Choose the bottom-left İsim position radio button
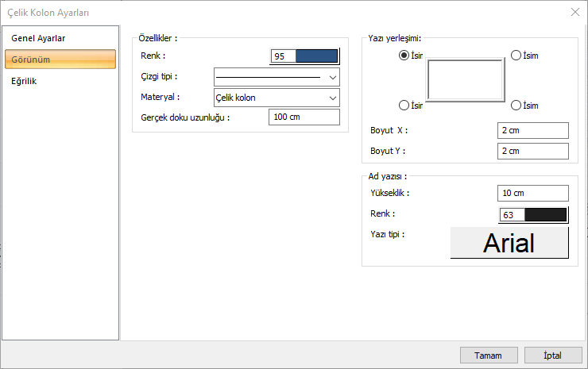The height and width of the screenshot is (369, 588). [404, 105]
